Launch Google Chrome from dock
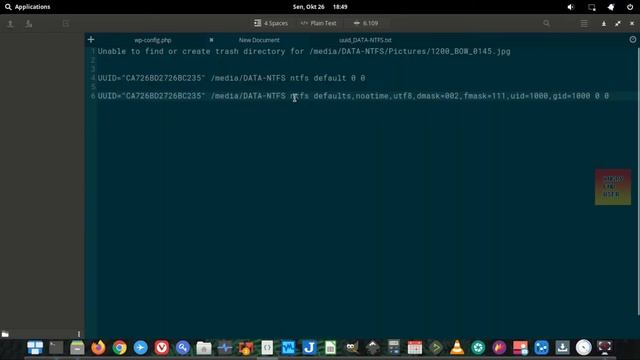This screenshot has height=360, width=640. click(120, 348)
